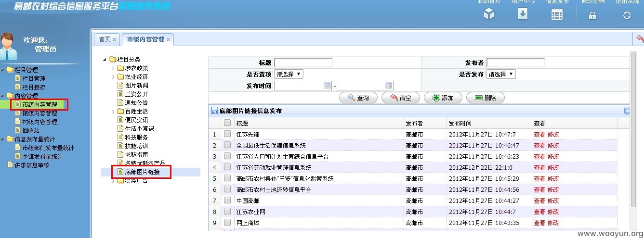
Task: Sort by the 标题 column header
Action: coord(319,124)
